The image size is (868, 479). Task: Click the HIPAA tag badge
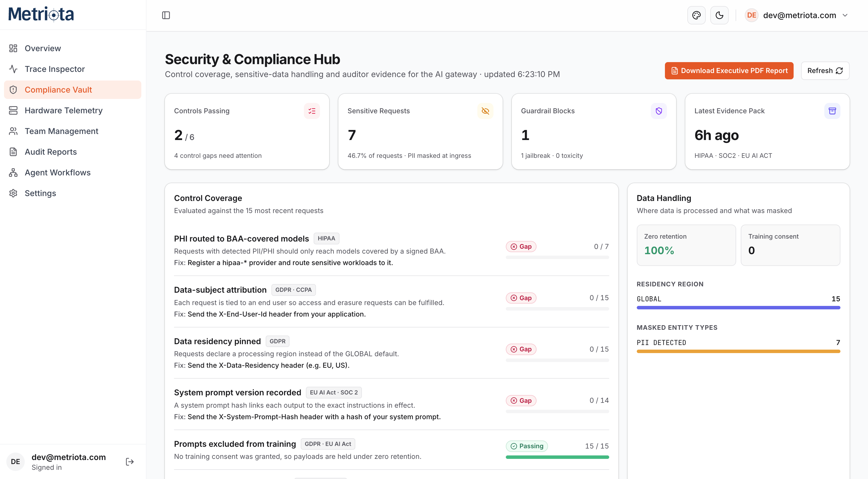326,238
